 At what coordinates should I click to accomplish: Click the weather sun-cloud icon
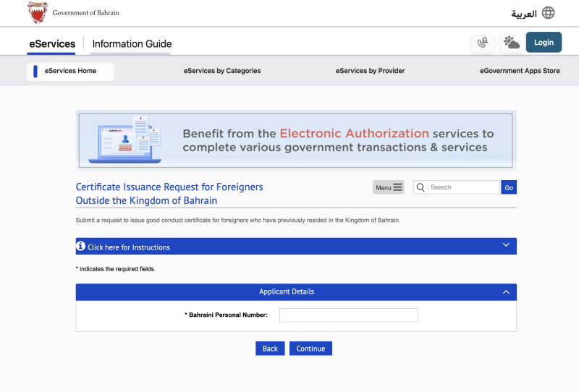(x=512, y=43)
